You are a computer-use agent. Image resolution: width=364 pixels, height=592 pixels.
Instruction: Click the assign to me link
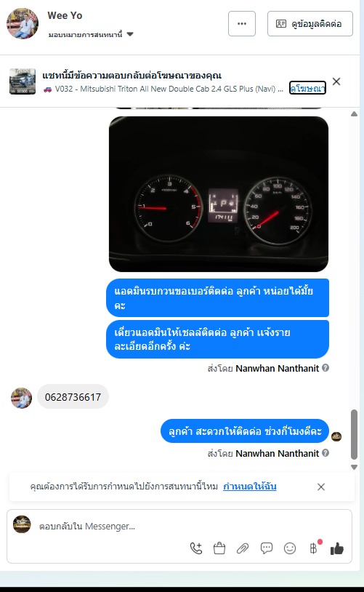(x=250, y=487)
